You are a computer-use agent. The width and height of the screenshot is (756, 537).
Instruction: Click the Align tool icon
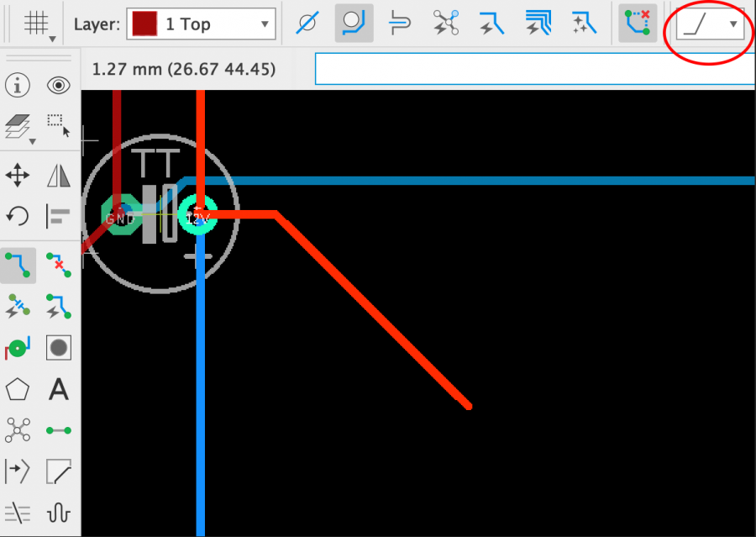(x=59, y=217)
